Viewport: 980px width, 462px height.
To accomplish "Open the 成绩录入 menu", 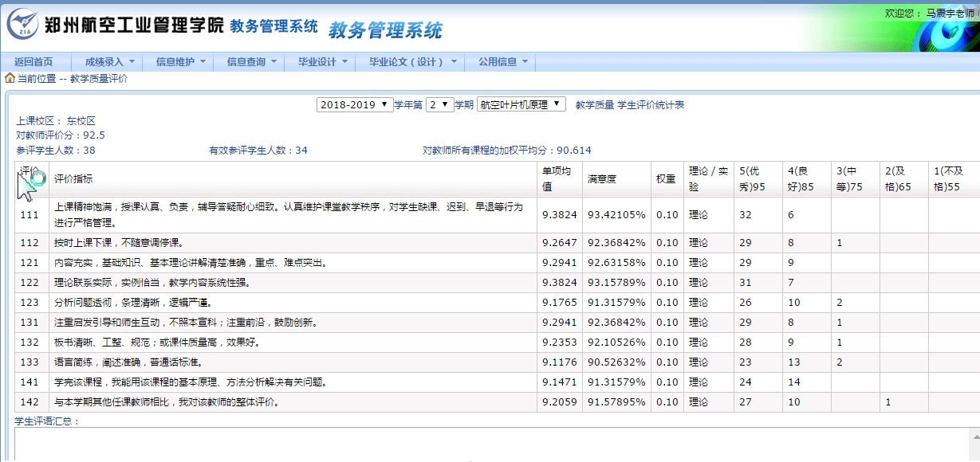I will (x=109, y=62).
